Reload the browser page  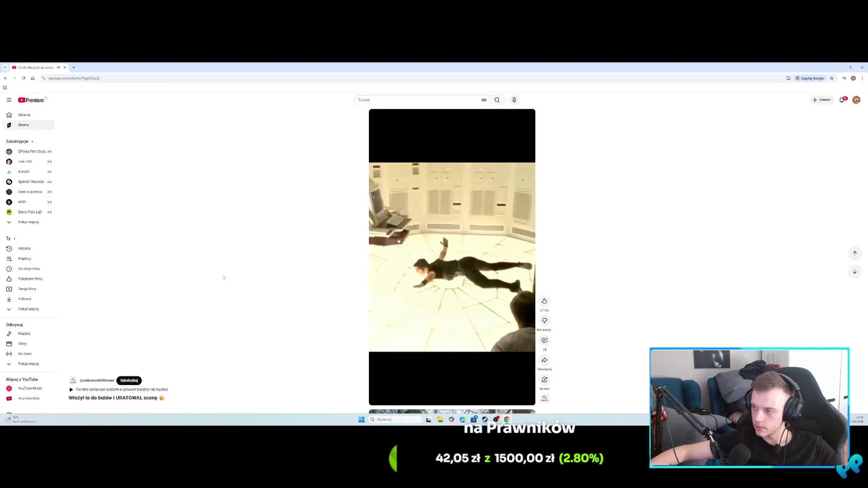(23, 78)
